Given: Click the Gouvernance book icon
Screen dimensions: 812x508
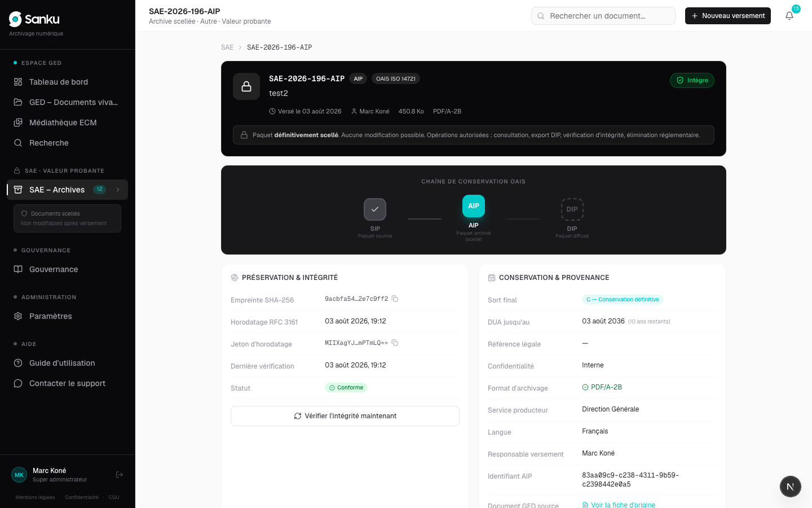Looking at the screenshot, I should coord(18,269).
